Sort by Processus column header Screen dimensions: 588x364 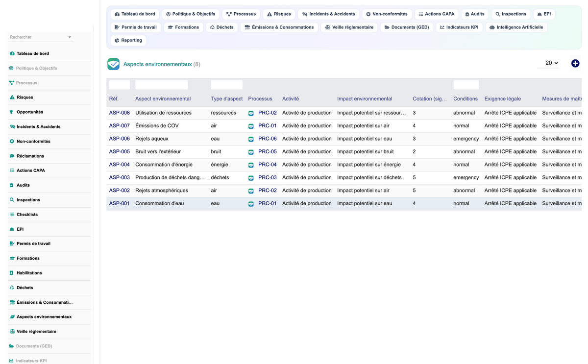coord(260,99)
